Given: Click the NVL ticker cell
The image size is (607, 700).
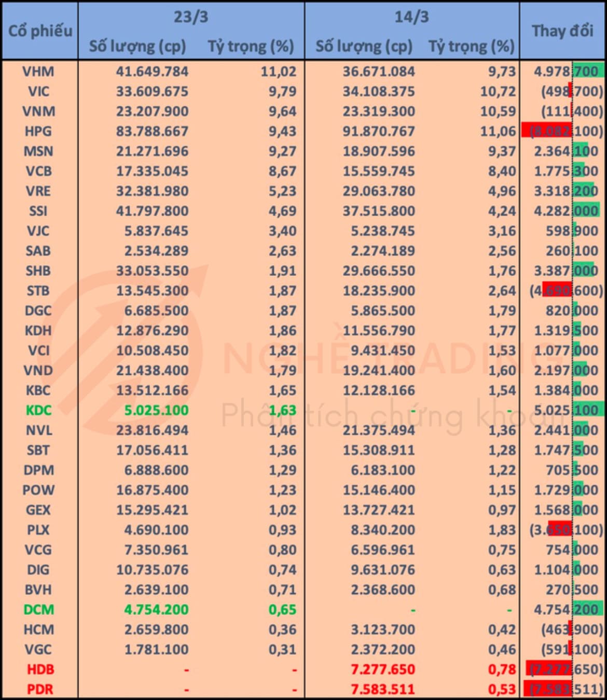Looking at the screenshot, I should coord(38,430).
